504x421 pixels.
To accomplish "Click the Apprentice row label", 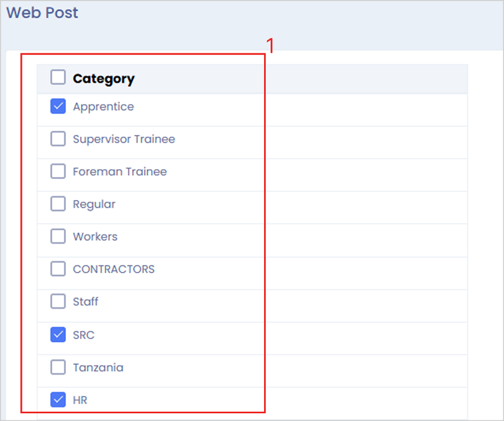I will point(103,107).
